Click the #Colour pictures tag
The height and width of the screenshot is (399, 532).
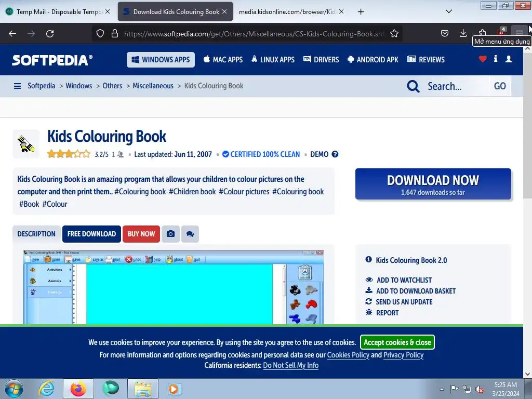244,192
